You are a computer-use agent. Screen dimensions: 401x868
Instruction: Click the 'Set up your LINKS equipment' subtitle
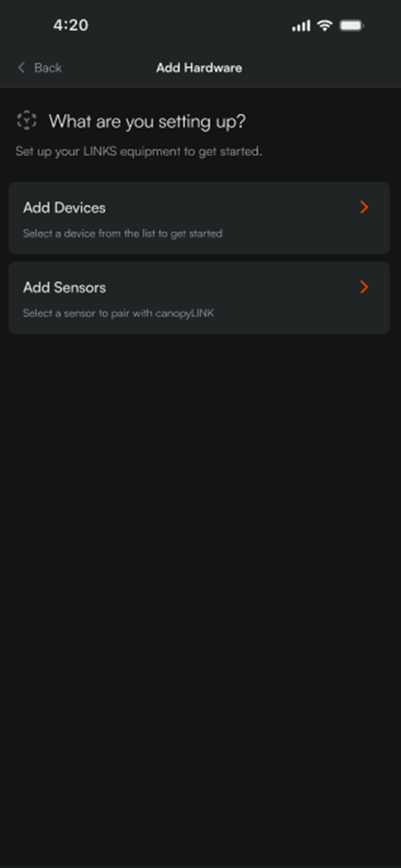[139, 151]
